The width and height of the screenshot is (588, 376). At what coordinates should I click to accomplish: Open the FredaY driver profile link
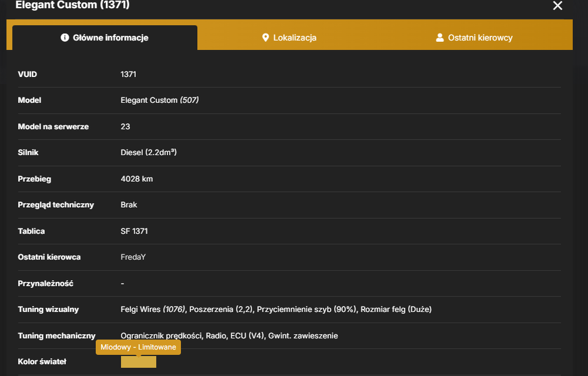click(x=133, y=257)
